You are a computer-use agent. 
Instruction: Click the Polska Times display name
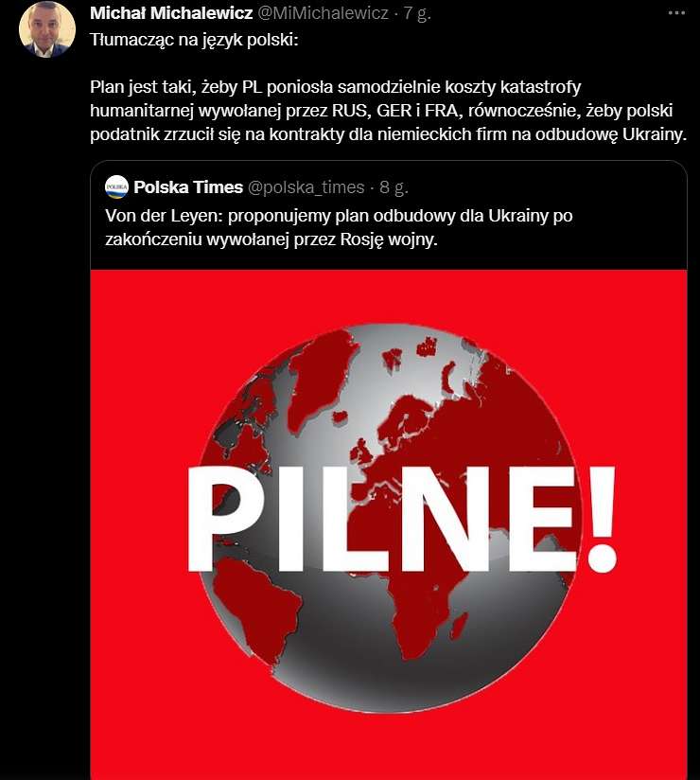tap(188, 187)
